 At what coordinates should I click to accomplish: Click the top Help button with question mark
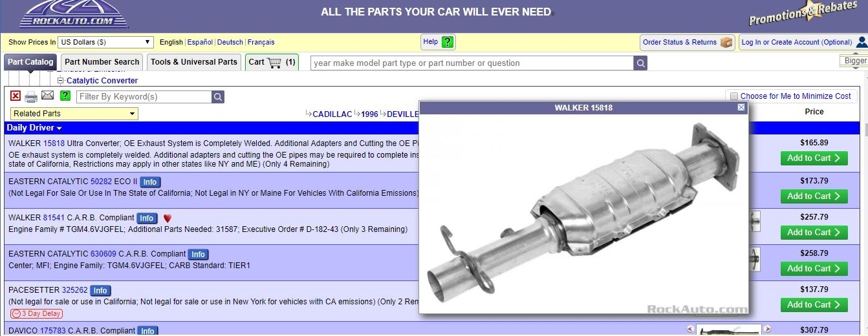(439, 42)
